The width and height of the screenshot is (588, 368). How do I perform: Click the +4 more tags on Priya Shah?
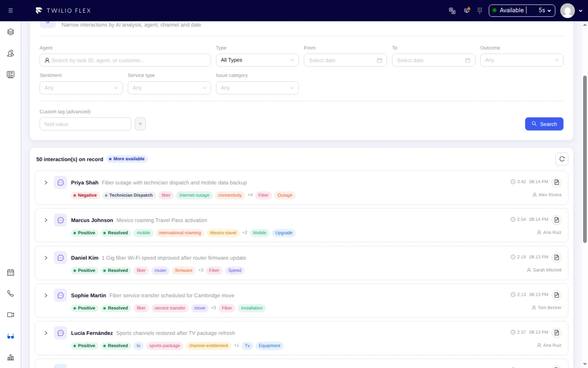pos(250,195)
